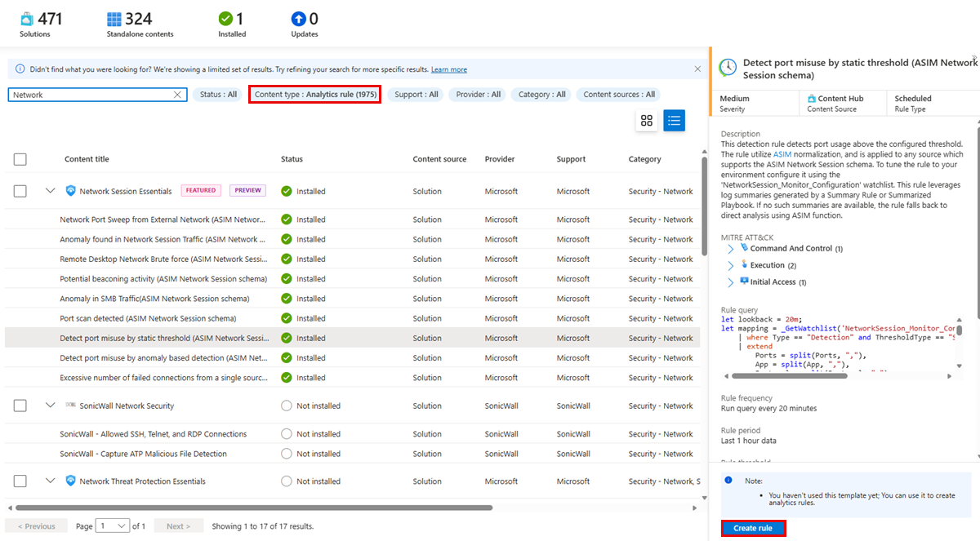The image size is (980, 541).
Task: Collapse the SonicWall Network Security group
Action: [x=50, y=406]
